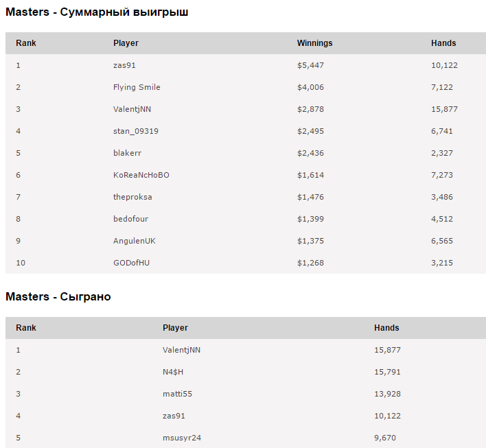486x448 pixels.
Task: Click bedofour player name
Action: (130, 219)
